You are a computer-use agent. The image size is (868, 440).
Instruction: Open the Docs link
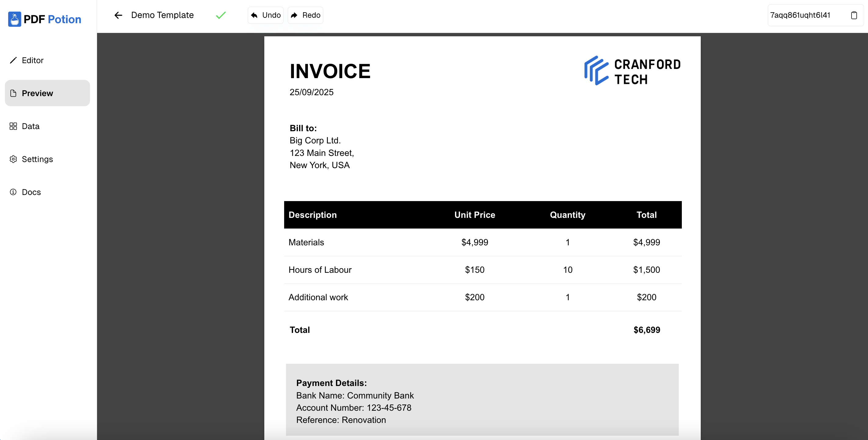click(x=31, y=192)
